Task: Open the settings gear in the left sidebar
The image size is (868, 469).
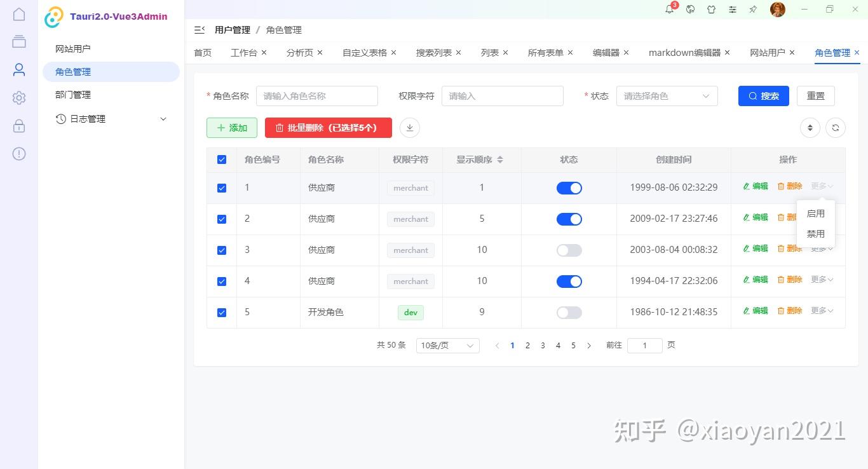Action: (x=18, y=97)
